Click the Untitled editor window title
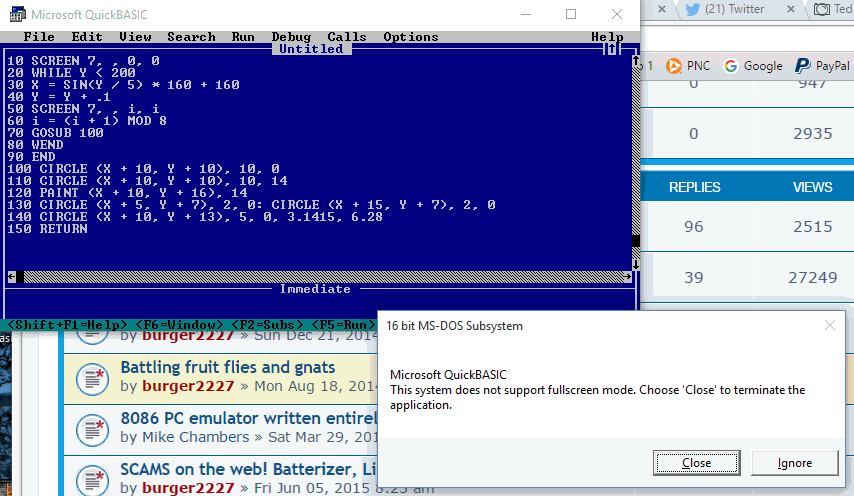This screenshot has height=496, width=854. coord(312,49)
